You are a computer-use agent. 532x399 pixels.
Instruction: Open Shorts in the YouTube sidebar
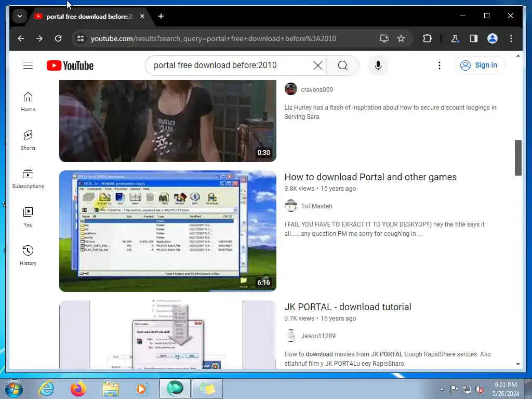click(28, 140)
